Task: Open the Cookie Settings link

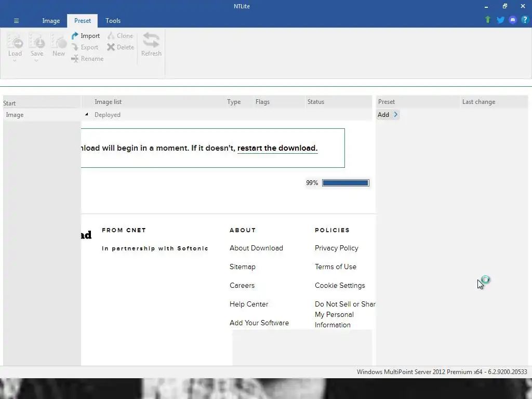Action: click(x=340, y=285)
